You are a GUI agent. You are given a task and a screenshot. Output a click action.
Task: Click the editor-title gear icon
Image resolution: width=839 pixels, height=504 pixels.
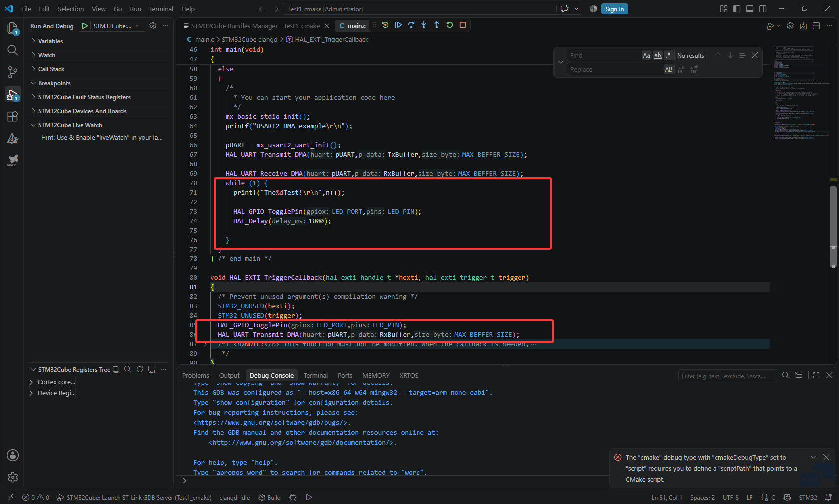pyautogui.click(x=790, y=26)
